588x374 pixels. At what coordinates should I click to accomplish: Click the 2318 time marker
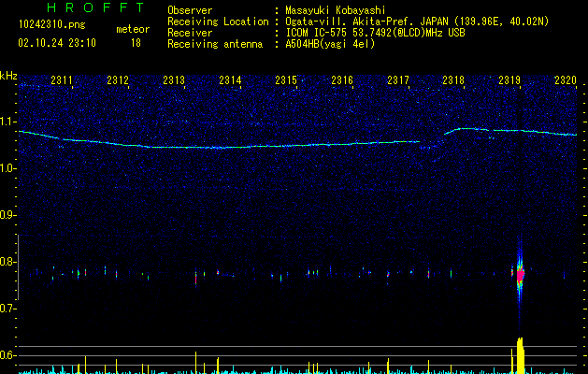pyautogui.click(x=453, y=80)
